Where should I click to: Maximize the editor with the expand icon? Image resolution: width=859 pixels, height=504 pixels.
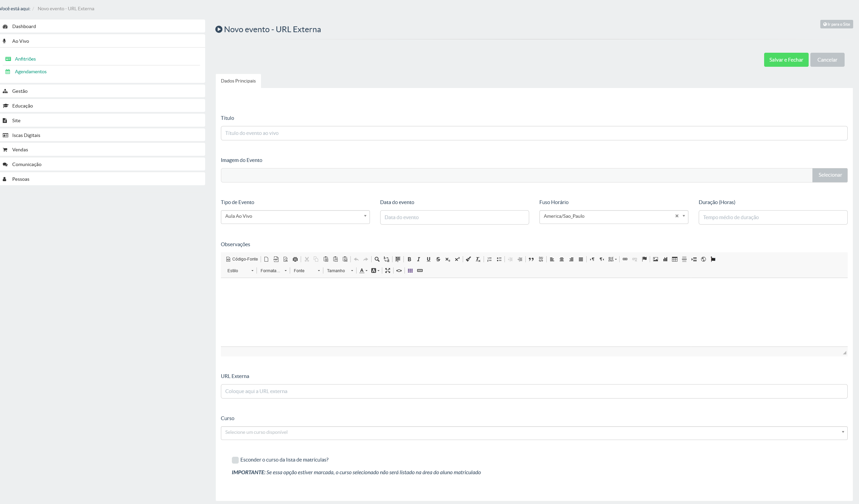pos(388,270)
